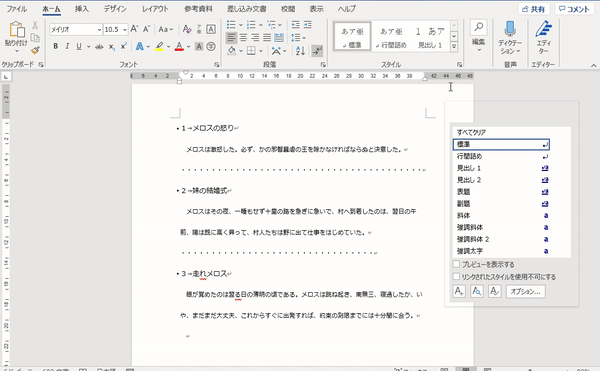Apply Superscript formatting
The image size is (600, 371).
(123, 47)
